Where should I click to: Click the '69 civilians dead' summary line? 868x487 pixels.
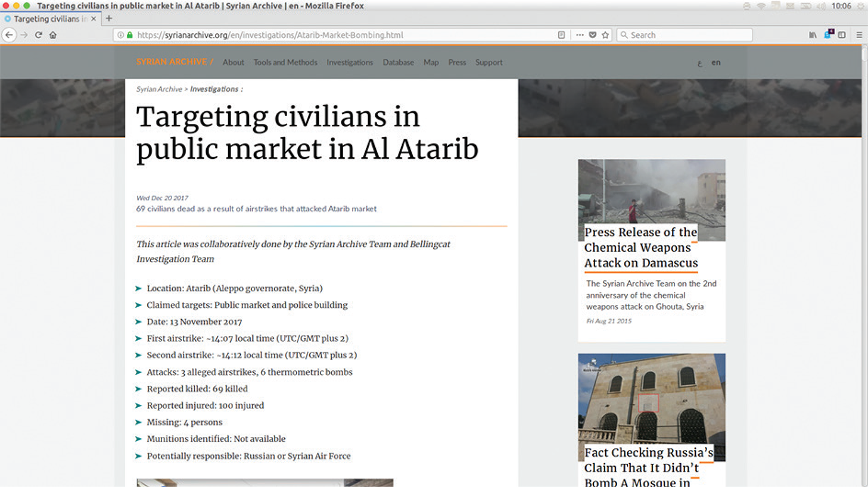[256, 209]
